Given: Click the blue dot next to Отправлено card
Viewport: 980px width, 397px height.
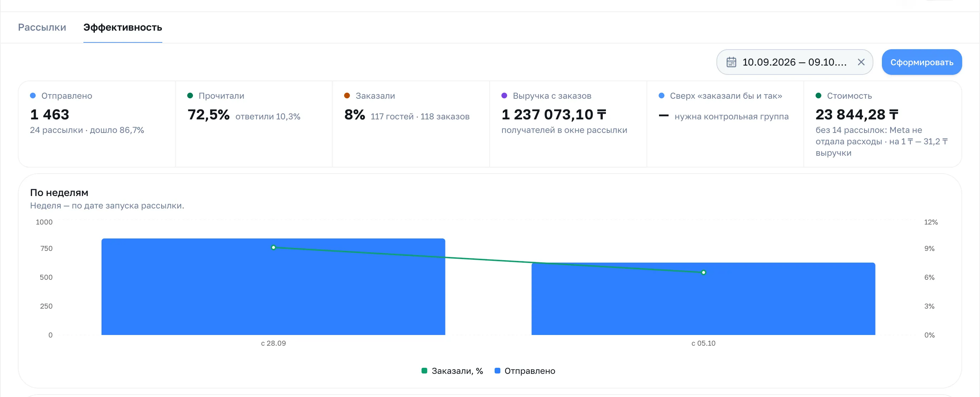Looking at the screenshot, I should pos(33,96).
